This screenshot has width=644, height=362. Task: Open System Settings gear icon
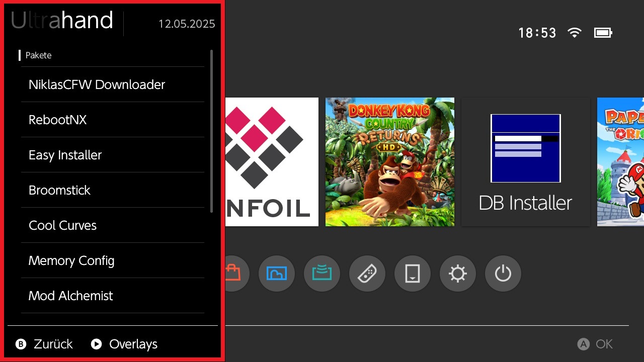[x=458, y=274]
